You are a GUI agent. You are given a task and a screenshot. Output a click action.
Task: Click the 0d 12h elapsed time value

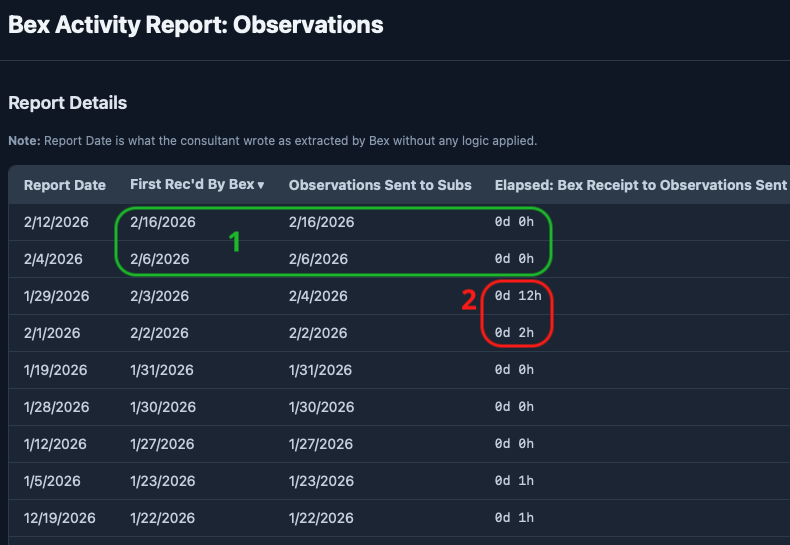(517, 296)
